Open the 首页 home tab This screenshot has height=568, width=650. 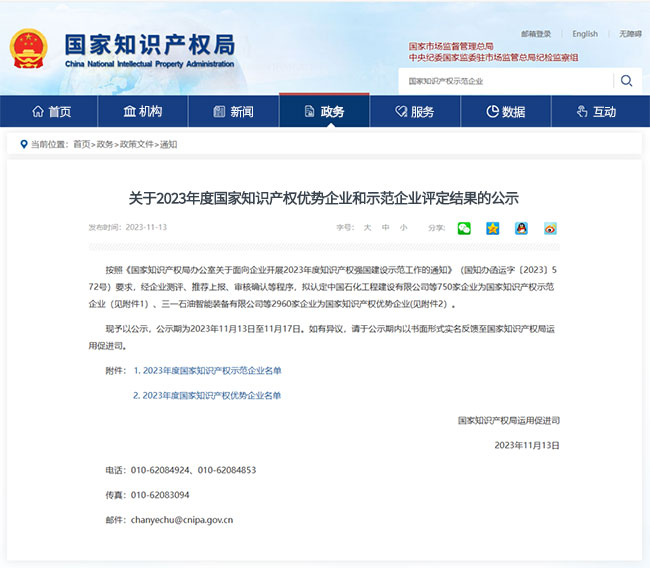tap(52, 111)
